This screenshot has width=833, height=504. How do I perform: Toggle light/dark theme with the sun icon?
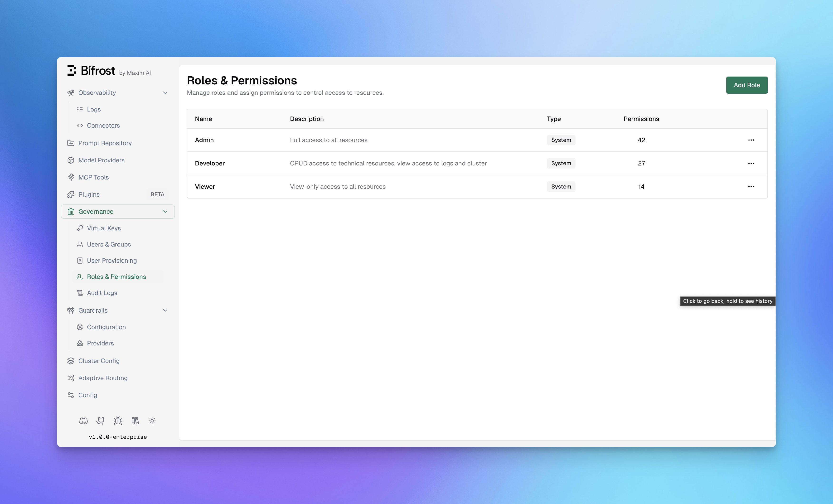point(152,421)
